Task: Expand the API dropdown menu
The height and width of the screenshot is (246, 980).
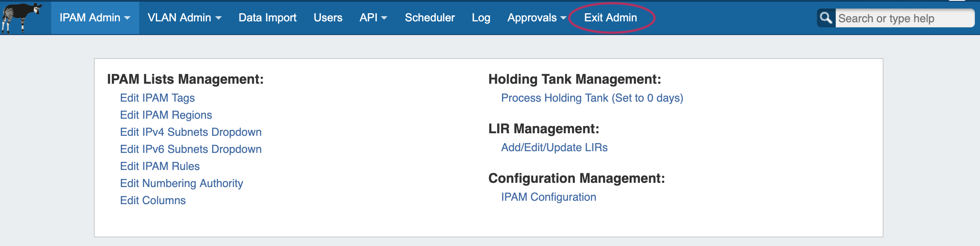Action: tap(373, 18)
